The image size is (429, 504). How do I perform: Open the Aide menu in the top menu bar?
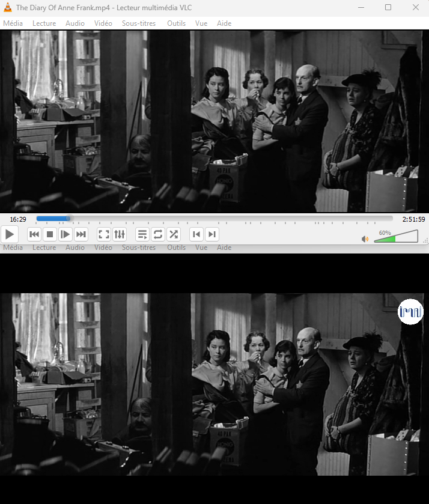coord(224,23)
